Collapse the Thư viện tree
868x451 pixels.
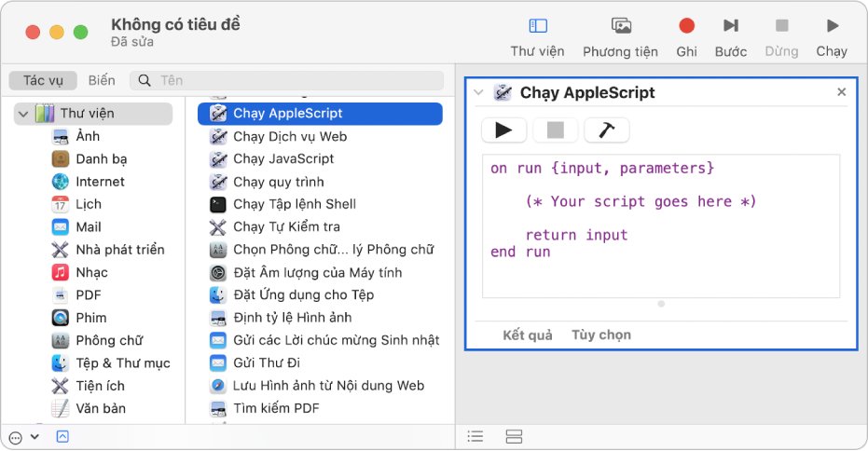coord(22,114)
